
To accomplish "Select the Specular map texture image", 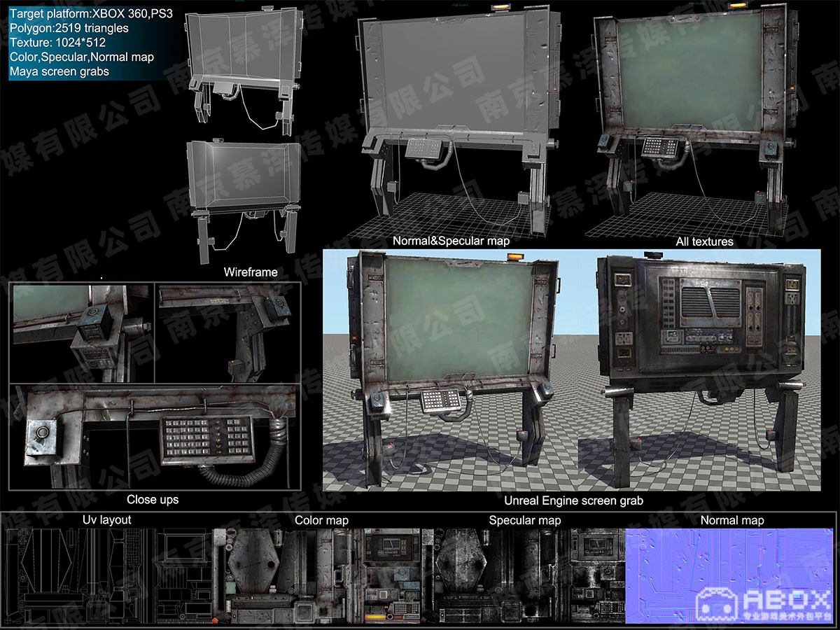I will (525, 575).
